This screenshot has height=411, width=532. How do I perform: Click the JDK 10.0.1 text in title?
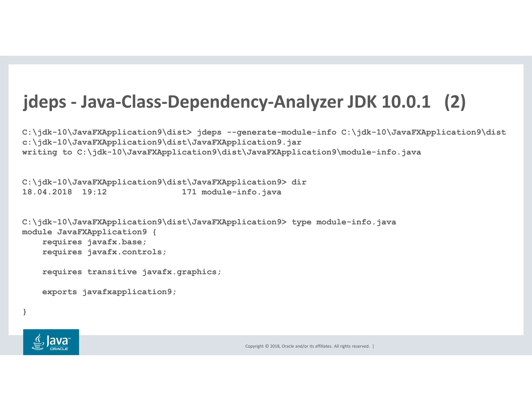point(389,102)
